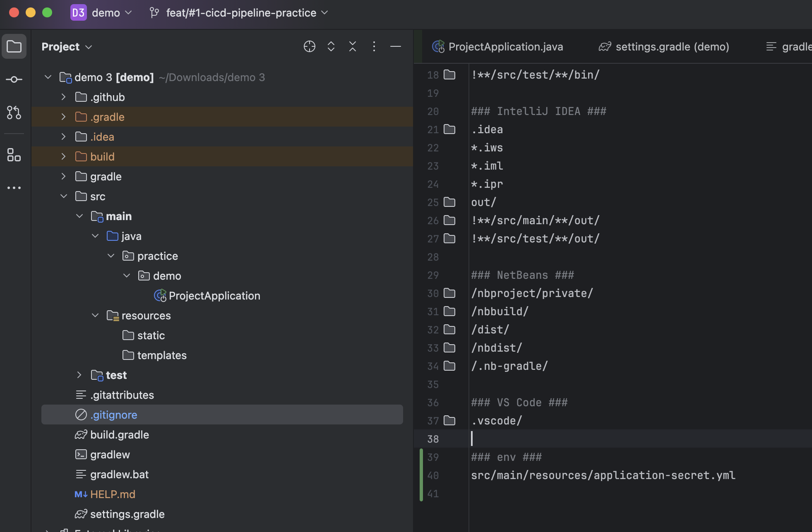Open the Pull Requests tool window icon
812x532 pixels.
[14, 113]
